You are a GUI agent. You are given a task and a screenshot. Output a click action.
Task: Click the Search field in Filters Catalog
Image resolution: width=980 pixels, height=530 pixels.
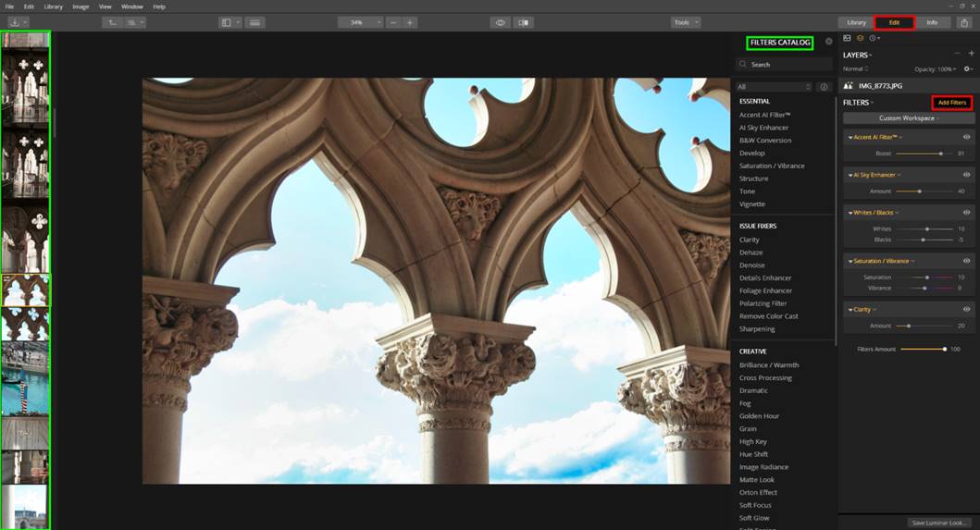pos(785,65)
